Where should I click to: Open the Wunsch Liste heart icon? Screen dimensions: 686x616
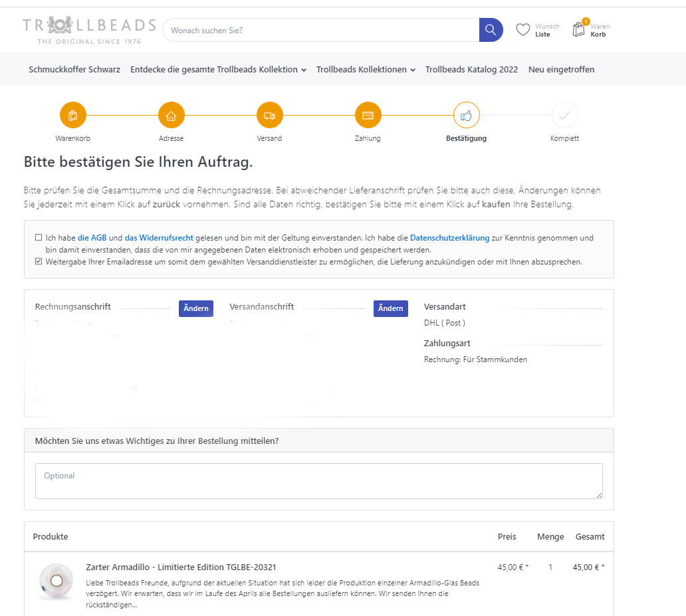click(523, 30)
